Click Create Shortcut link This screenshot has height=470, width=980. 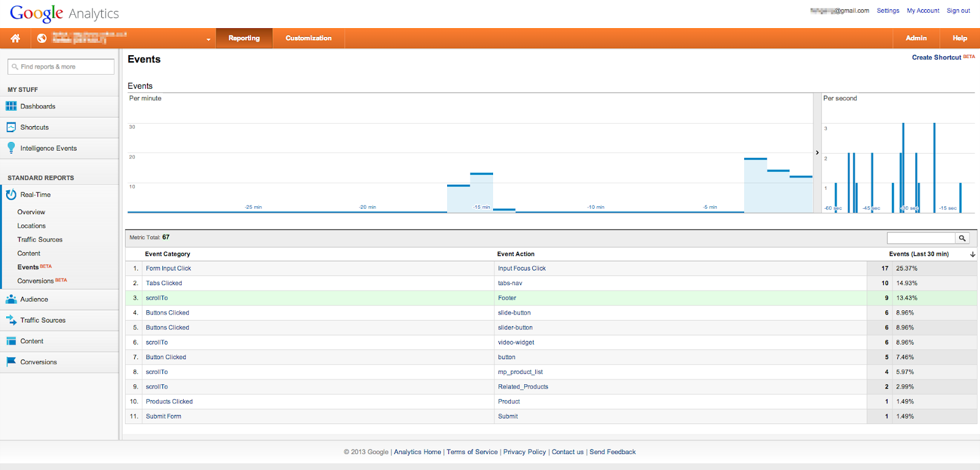coord(937,58)
